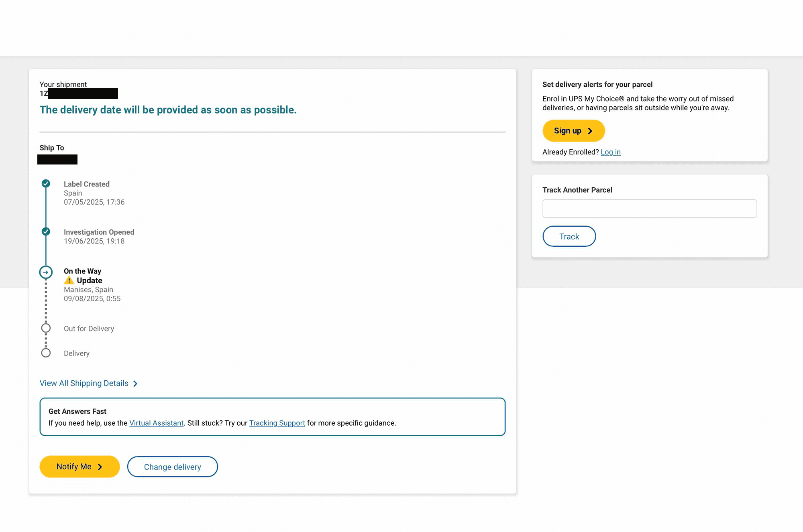The image size is (803, 532).
Task: Open the Log in link
Action: 610,152
